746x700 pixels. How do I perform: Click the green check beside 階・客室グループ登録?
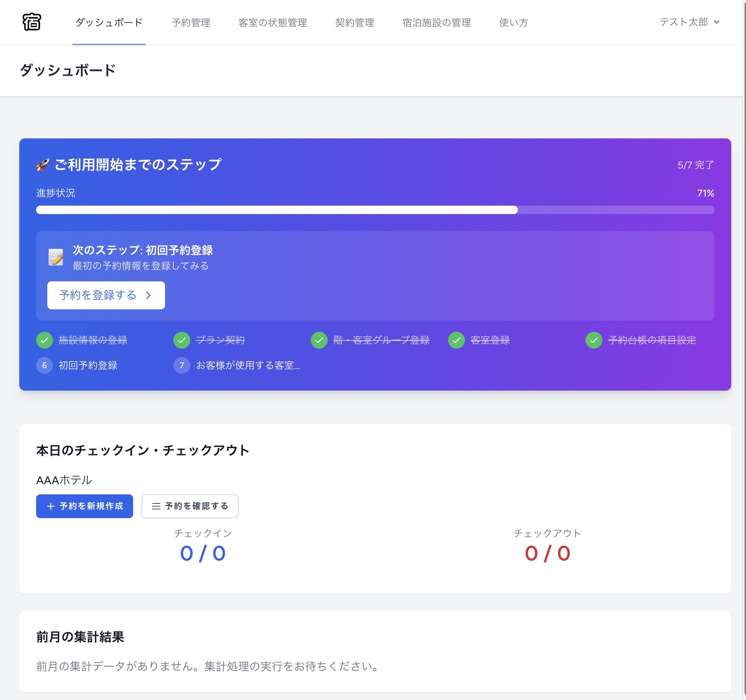[319, 340]
